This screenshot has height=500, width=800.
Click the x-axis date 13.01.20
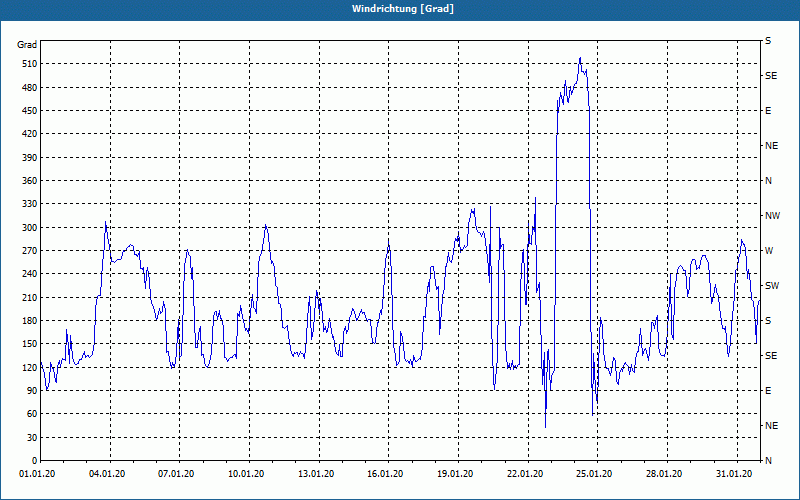point(316,474)
